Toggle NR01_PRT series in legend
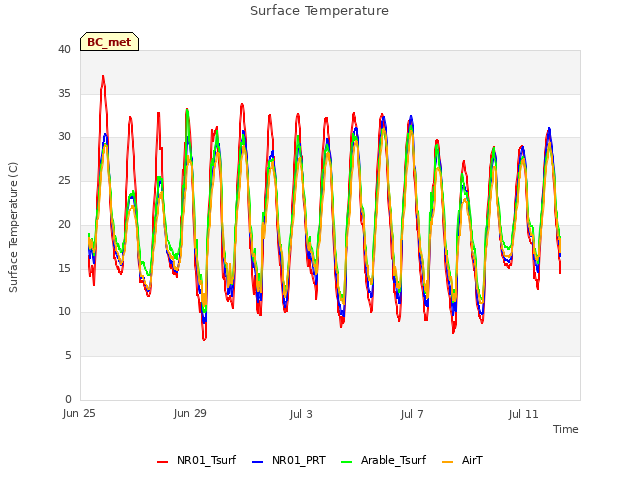Viewport: 640px width, 480px height. tap(289, 460)
